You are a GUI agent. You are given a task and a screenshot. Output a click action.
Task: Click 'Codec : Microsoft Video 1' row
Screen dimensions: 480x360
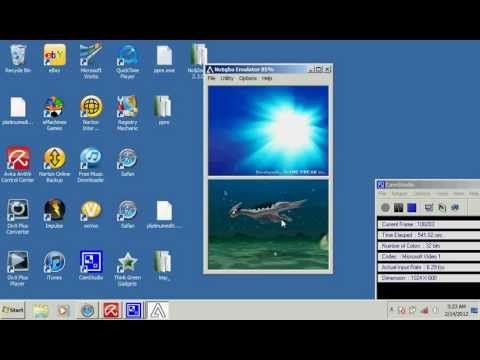pyautogui.click(x=429, y=256)
